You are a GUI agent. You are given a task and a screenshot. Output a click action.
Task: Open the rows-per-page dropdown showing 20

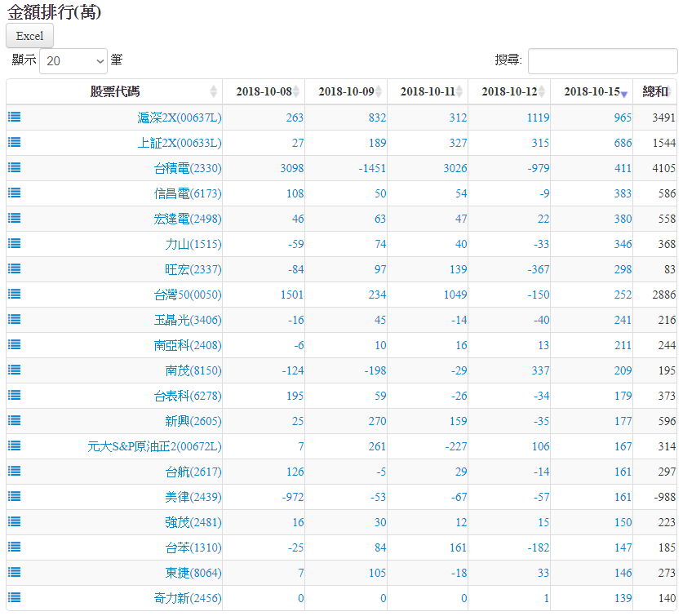pyautogui.click(x=73, y=60)
